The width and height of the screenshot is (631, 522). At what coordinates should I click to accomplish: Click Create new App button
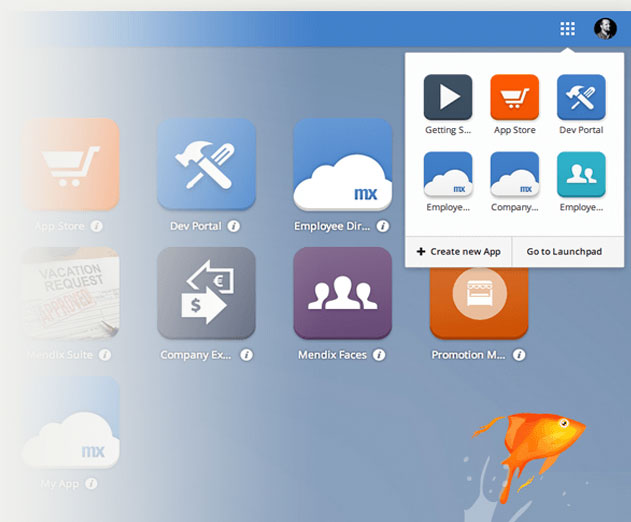pos(458,252)
